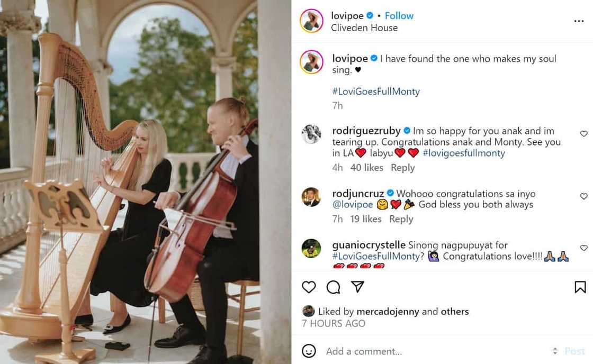Share the post with the paper plane icon
The width and height of the screenshot is (593, 364).
click(x=358, y=287)
